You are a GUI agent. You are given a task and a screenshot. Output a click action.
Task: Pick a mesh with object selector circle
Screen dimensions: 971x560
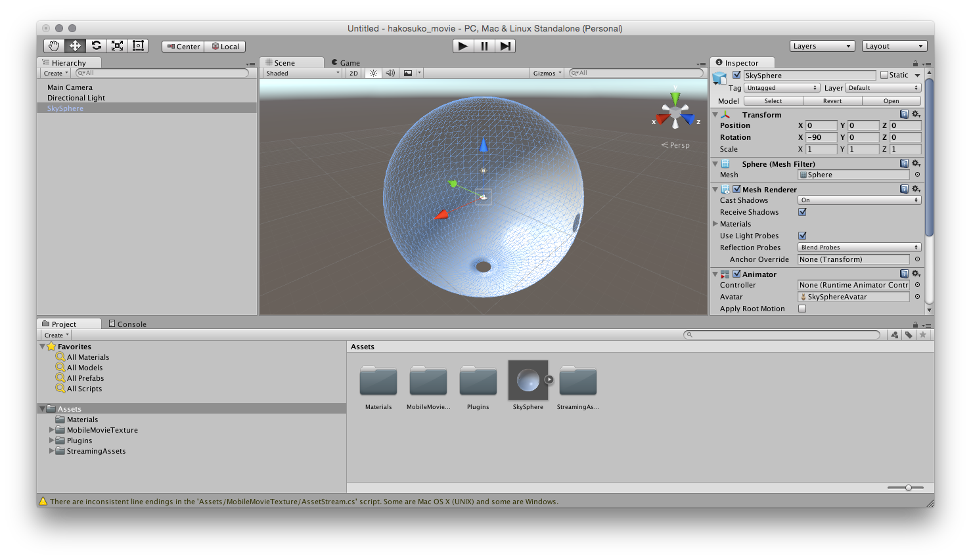click(917, 175)
